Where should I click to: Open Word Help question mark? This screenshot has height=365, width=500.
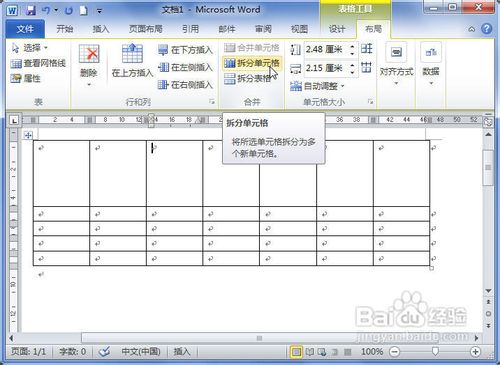click(x=486, y=29)
